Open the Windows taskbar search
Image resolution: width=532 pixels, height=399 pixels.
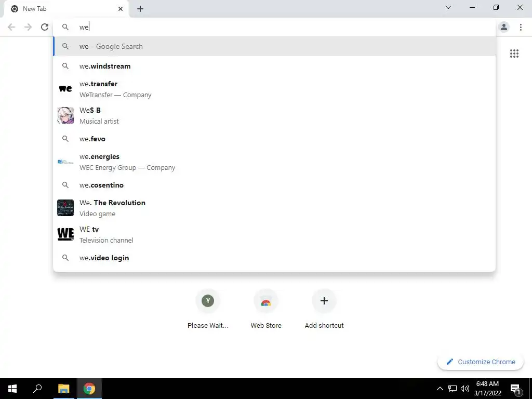coord(37,389)
